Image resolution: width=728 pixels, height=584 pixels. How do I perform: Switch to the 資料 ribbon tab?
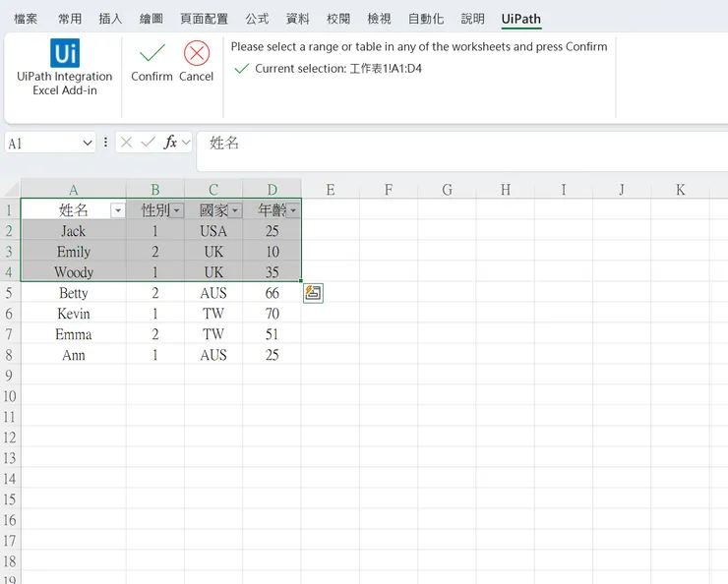point(298,19)
